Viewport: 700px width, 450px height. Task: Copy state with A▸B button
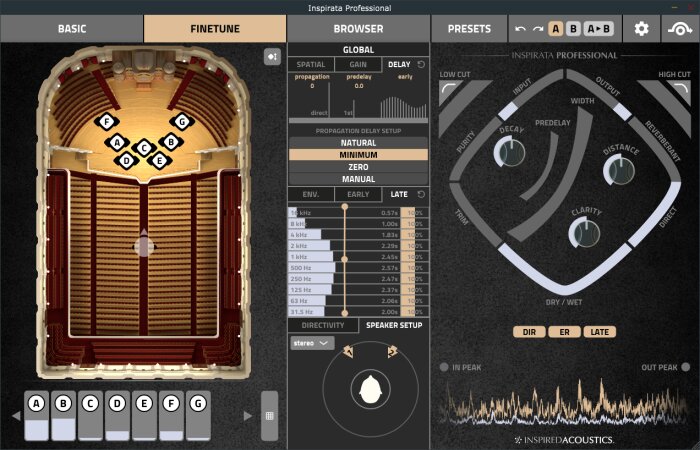(x=598, y=29)
